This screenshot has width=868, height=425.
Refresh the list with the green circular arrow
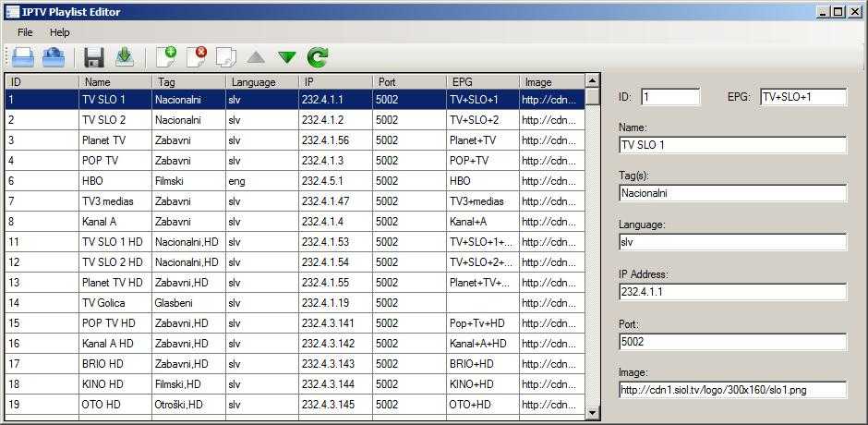[x=318, y=57]
